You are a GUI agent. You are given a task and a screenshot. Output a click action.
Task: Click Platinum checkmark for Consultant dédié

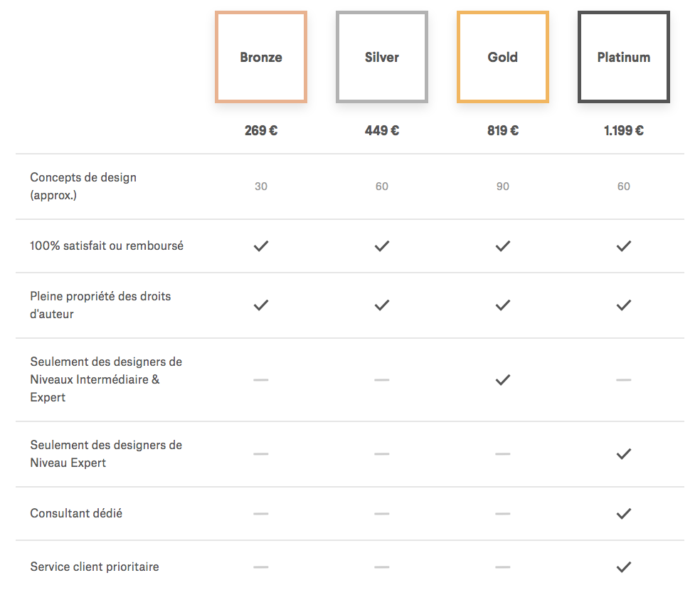[x=624, y=513]
